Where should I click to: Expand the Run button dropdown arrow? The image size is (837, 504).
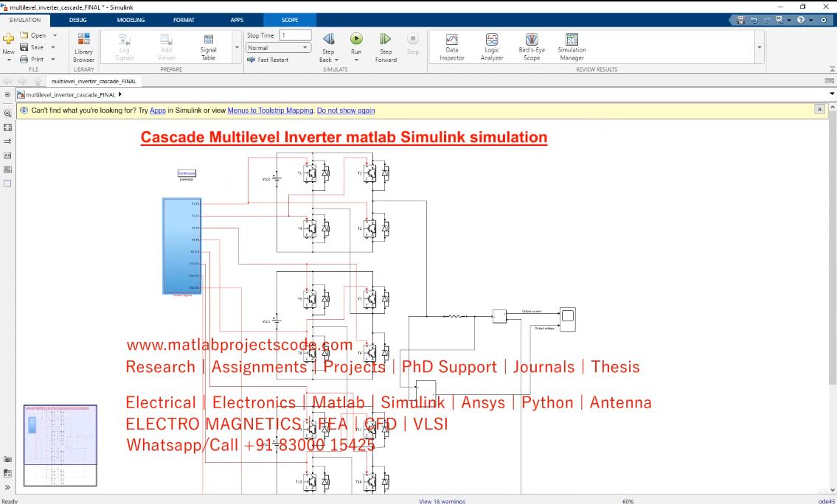click(356, 60)
